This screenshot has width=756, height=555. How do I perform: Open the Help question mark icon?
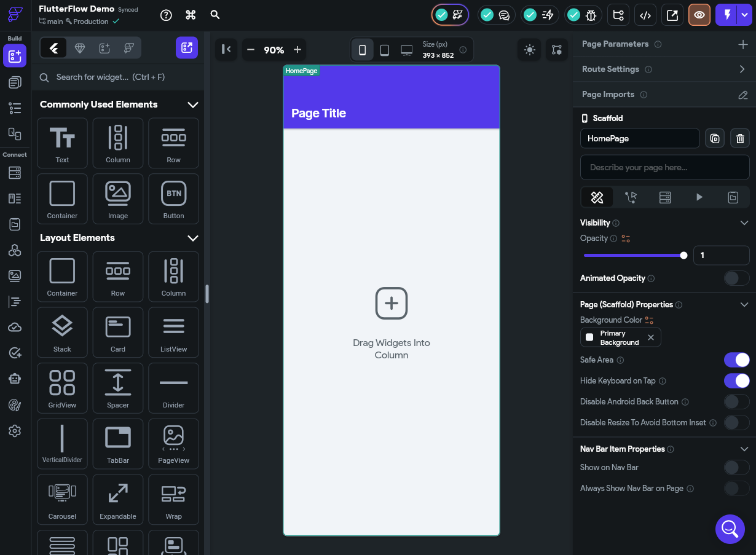coord(166,15)
